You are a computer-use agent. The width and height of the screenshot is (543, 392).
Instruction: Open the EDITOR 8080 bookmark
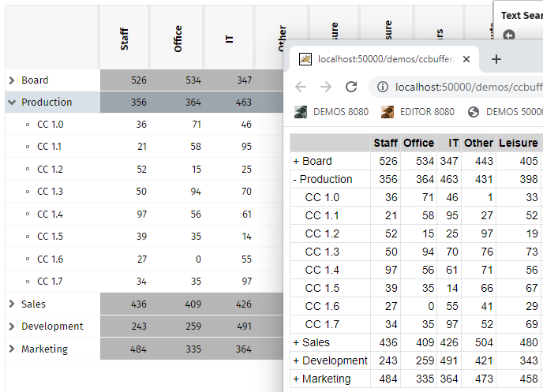(x=418, y=112)
